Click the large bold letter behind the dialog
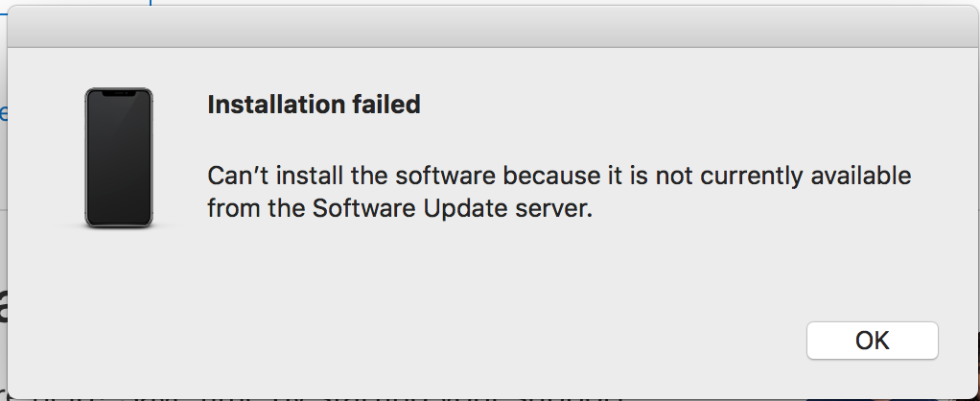 point(3,305)
